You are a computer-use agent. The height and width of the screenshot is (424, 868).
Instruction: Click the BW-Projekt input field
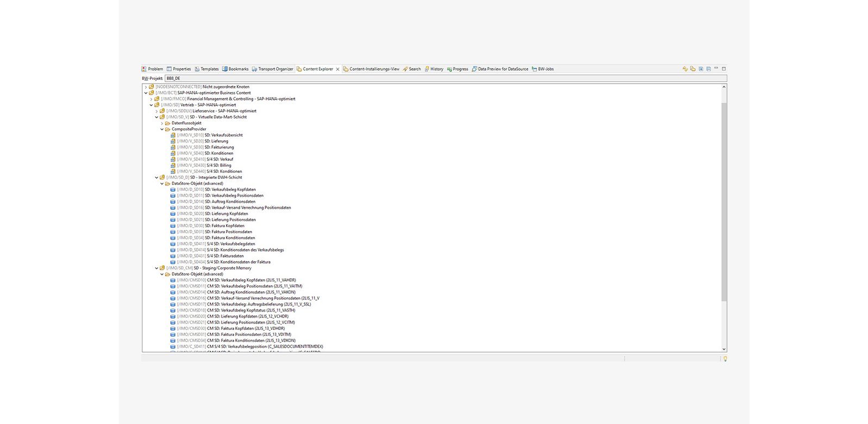tap(445, 78)
